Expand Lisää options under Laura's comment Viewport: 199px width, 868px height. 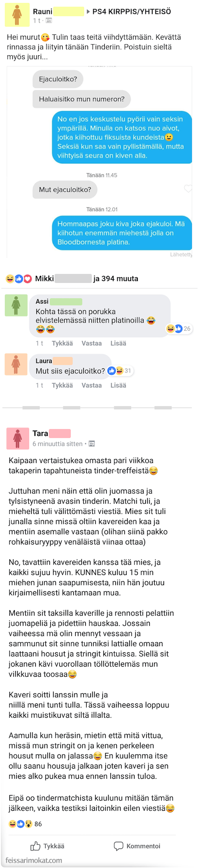pyautogui.click(x=118, y=385)
